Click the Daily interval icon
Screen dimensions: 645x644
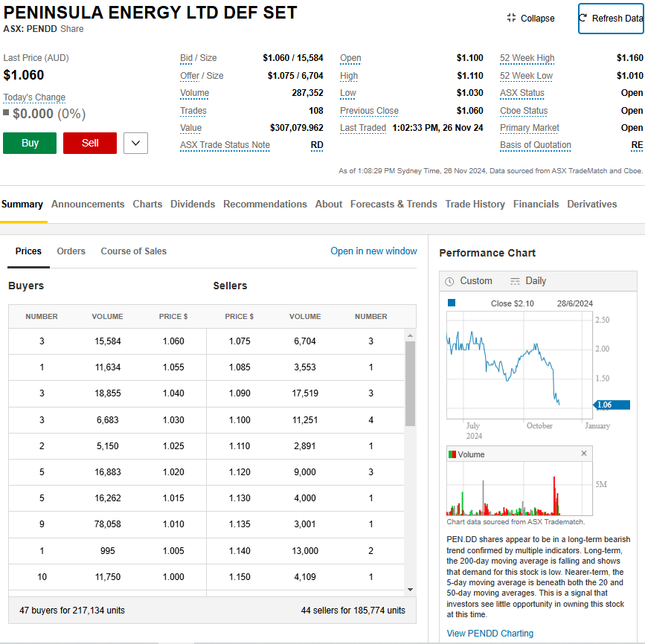coord(515,281)
